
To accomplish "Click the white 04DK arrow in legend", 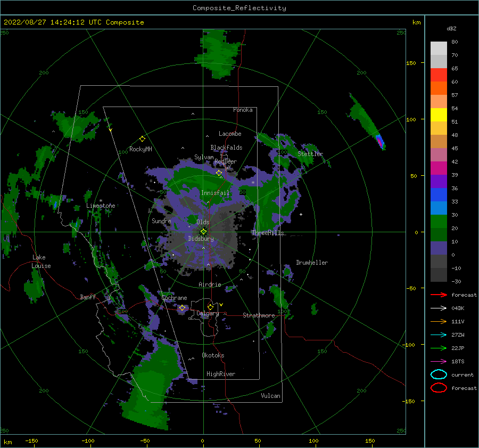I will coord(439,308).
